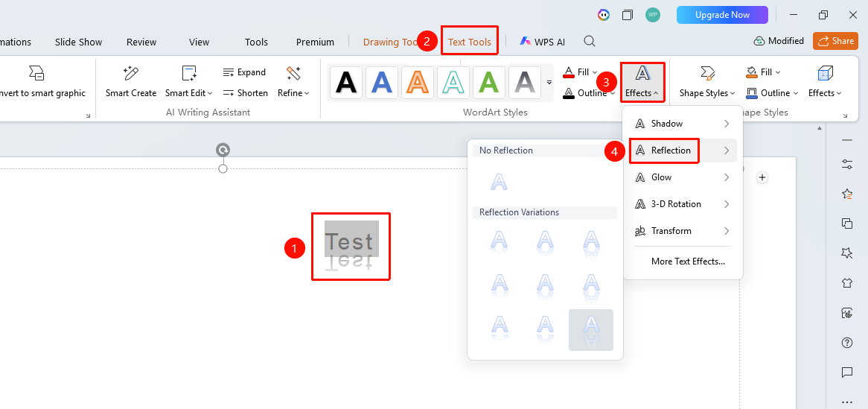Click the Modified cloud status
Screen dimensions: 868x409
pyautogui.click(x=779, y=41)
